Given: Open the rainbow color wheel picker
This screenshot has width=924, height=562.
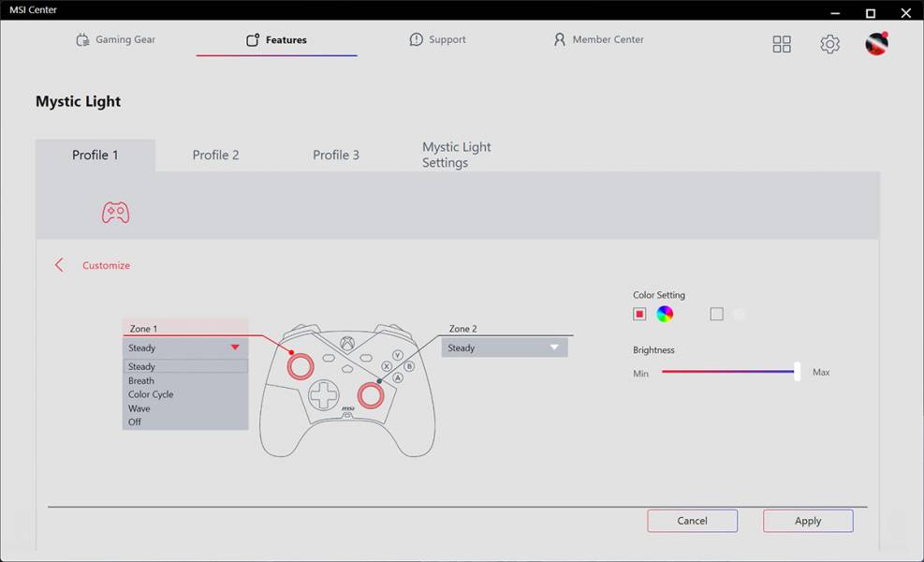Looking at the screenshot, I should pyautogui.click(x=665, y=315).
